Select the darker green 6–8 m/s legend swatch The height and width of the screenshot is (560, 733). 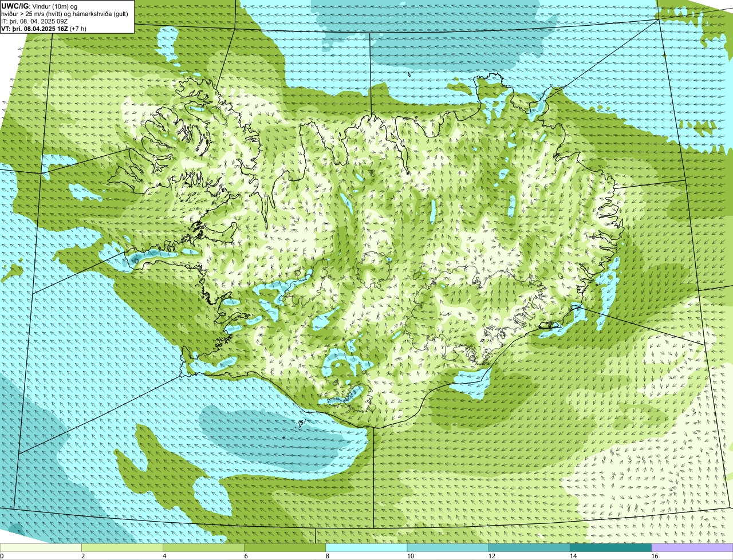(x=285, y=548)
